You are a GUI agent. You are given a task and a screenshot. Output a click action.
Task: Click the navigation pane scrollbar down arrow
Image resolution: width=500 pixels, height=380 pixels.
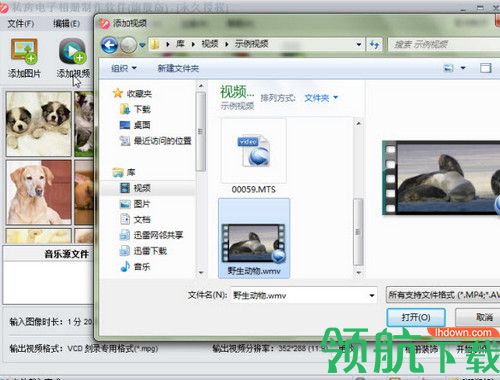[x=201, y=273]
